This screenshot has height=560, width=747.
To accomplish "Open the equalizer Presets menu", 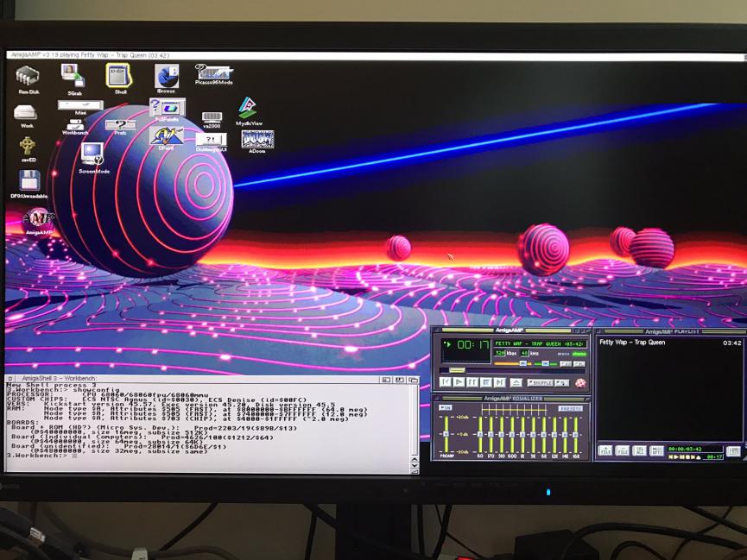I will [570, 408].
